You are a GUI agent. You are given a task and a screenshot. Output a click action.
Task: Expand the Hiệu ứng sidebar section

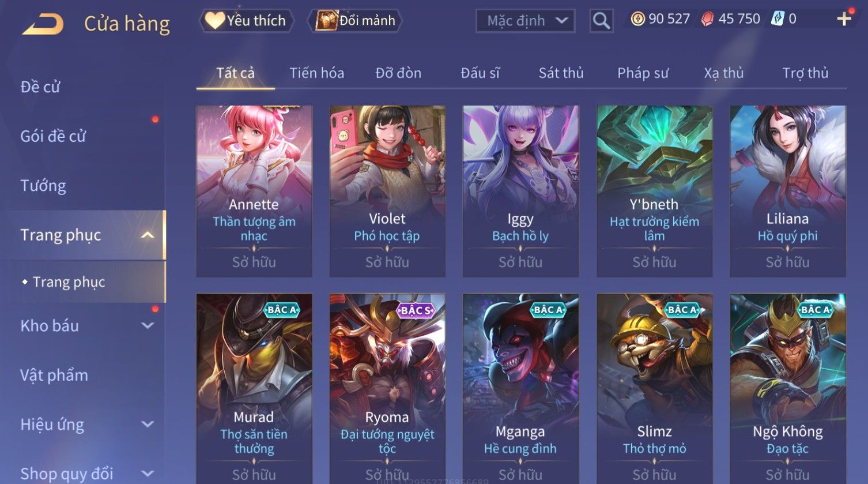pos(148,424)
